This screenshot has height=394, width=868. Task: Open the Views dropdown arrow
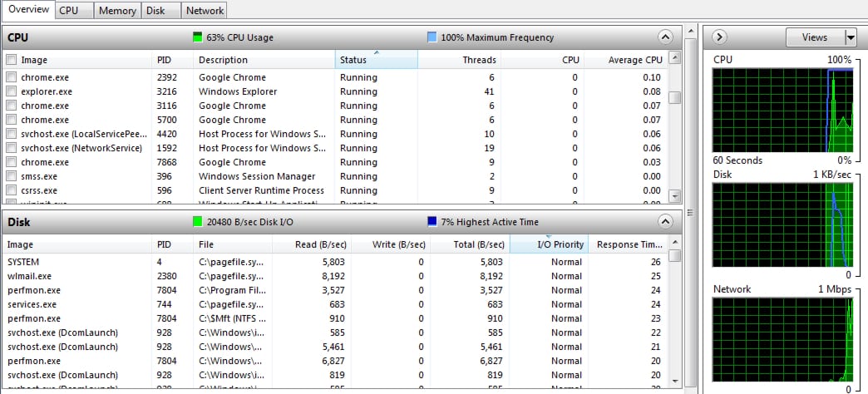pyautogui.click(x=850, y=37)
